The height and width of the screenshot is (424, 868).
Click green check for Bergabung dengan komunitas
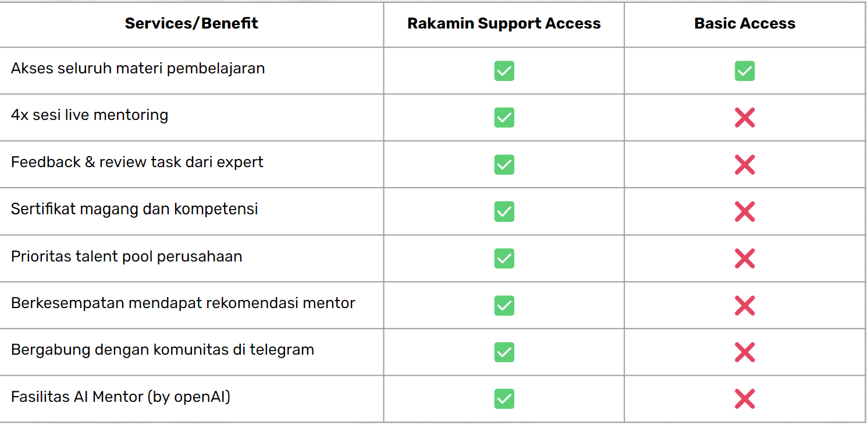click(504, 352)
